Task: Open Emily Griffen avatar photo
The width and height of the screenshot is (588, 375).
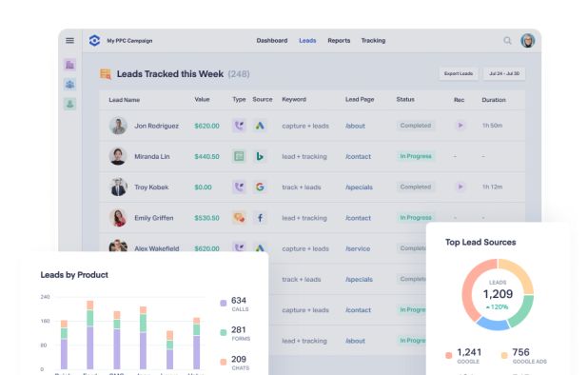Action: (x=118, y=218)
